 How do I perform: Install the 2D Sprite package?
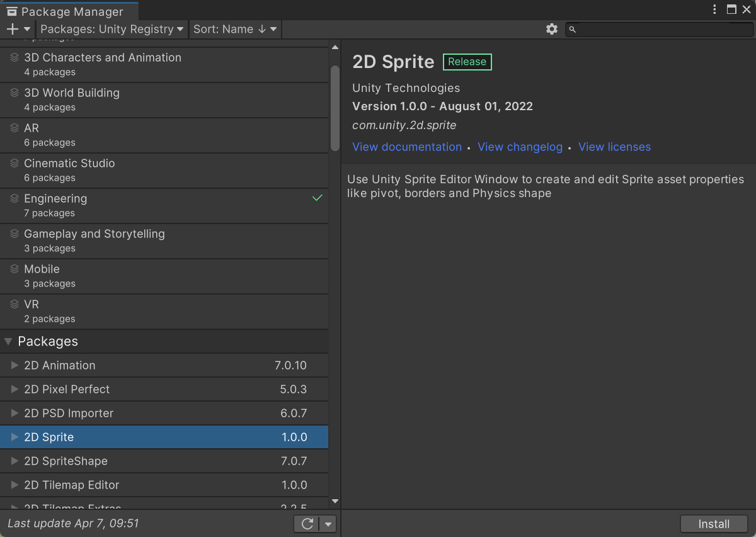coord(713,524)
